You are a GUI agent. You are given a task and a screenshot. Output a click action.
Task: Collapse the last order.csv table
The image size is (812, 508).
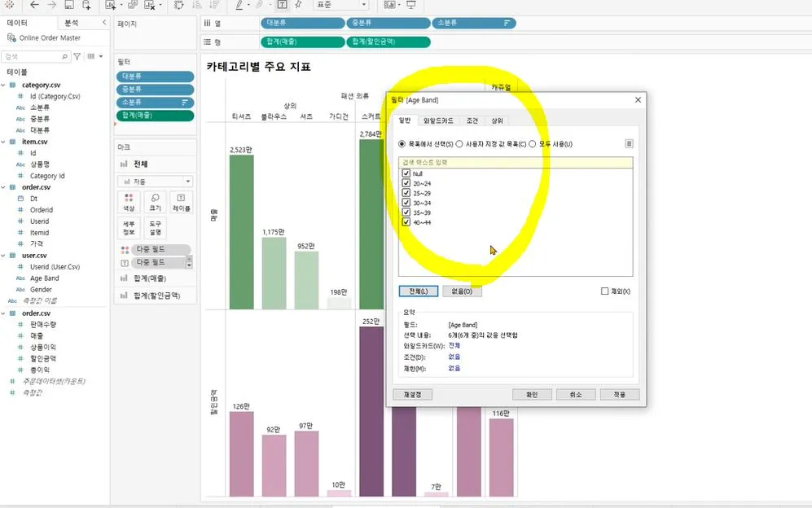click(3, 313)
